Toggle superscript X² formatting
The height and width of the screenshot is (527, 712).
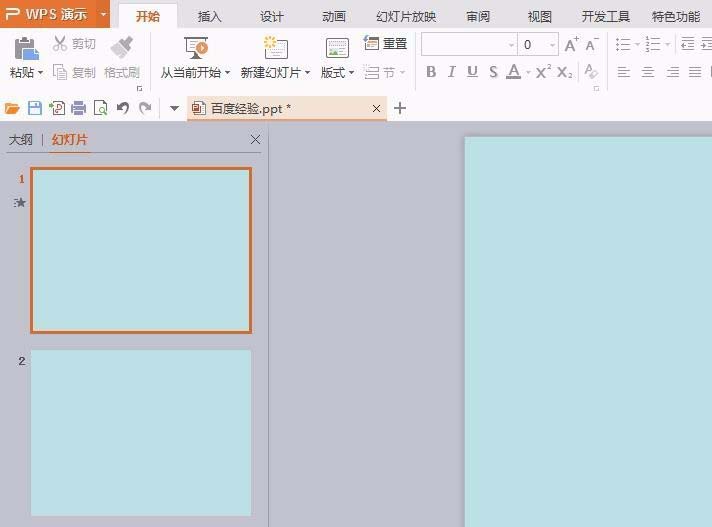pyautogui.click(x=543, y=72)
